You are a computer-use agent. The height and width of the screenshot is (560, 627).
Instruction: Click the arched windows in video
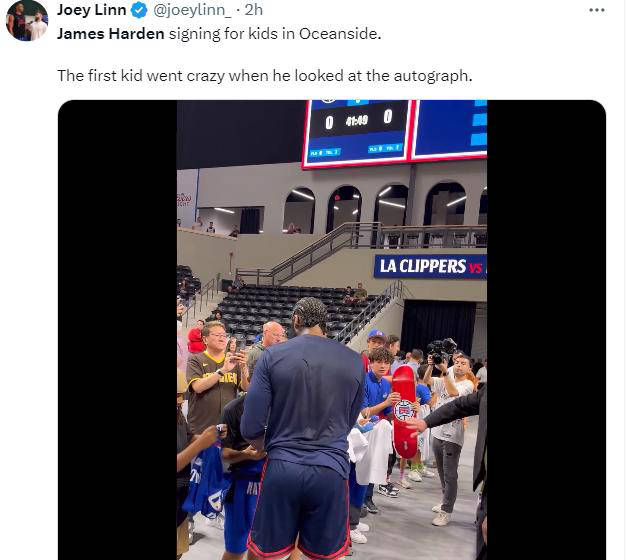point(385,208)
